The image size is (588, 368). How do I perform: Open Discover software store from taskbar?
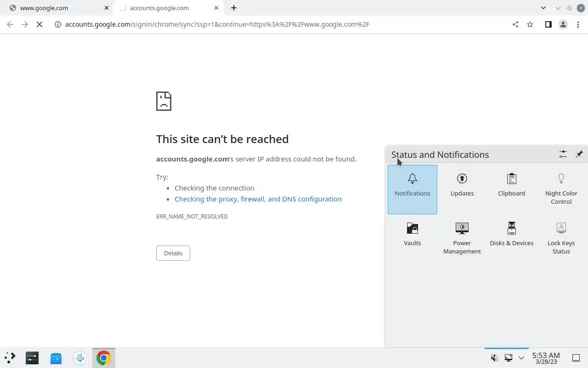click(x=56, y=357)
